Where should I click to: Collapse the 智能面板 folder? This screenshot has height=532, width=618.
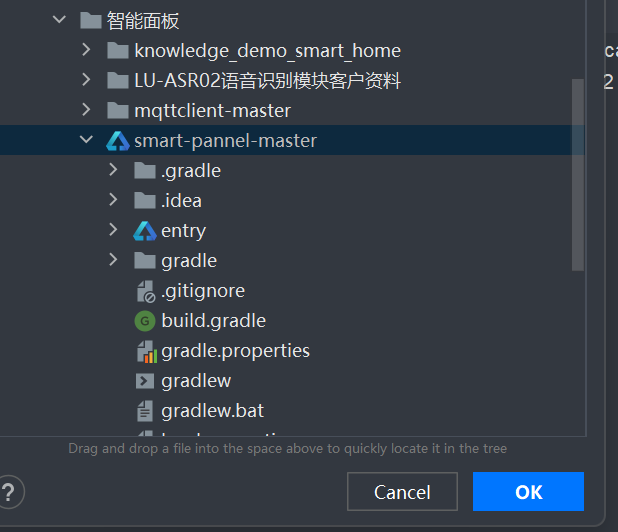tap(59, 19)
